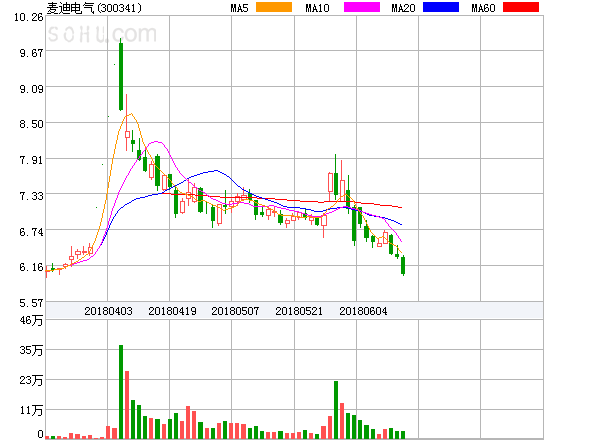Select the 20180419 date marker

tap(172, 311)
